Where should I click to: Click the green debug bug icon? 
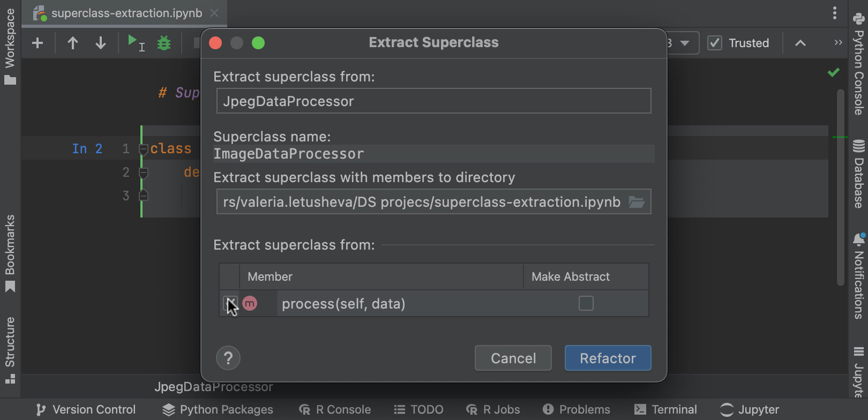pos(164,43)
